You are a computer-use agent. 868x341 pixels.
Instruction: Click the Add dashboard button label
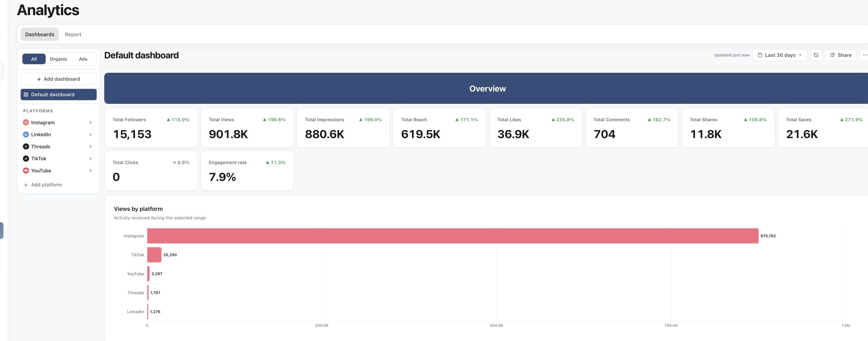62,79
